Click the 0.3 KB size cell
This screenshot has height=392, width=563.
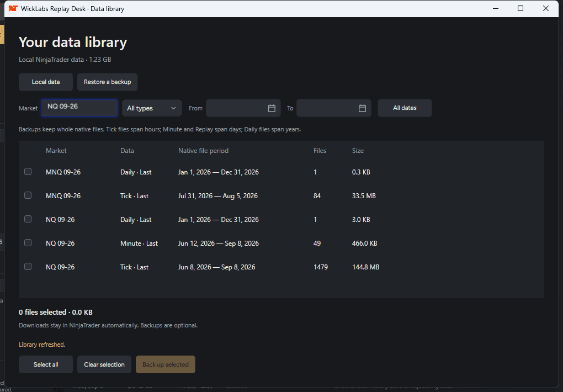coord(361,172)
